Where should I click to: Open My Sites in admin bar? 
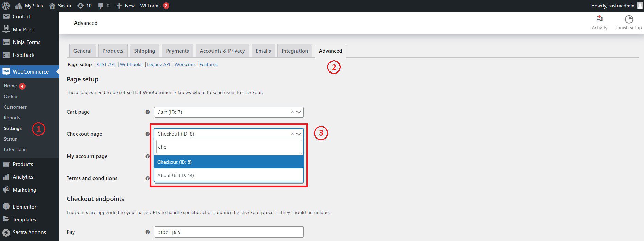pos(29,6)
